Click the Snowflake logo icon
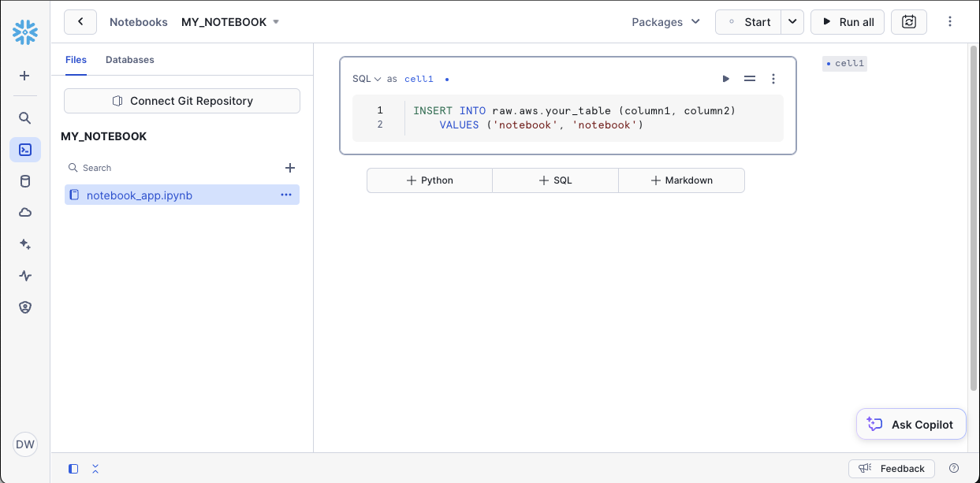The height and width of the screenshot is (483, 980). [25, 32]
